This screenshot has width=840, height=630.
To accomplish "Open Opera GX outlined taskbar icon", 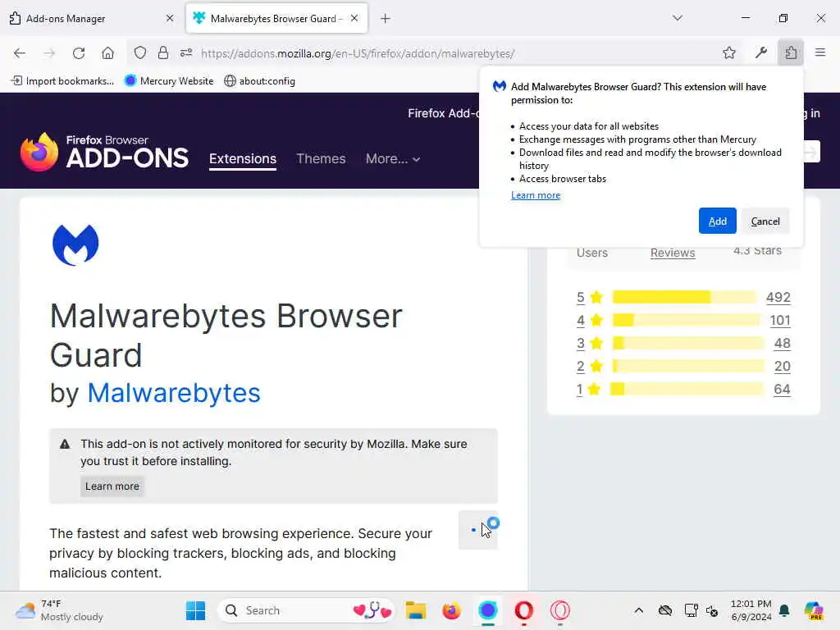I will 559,610.
